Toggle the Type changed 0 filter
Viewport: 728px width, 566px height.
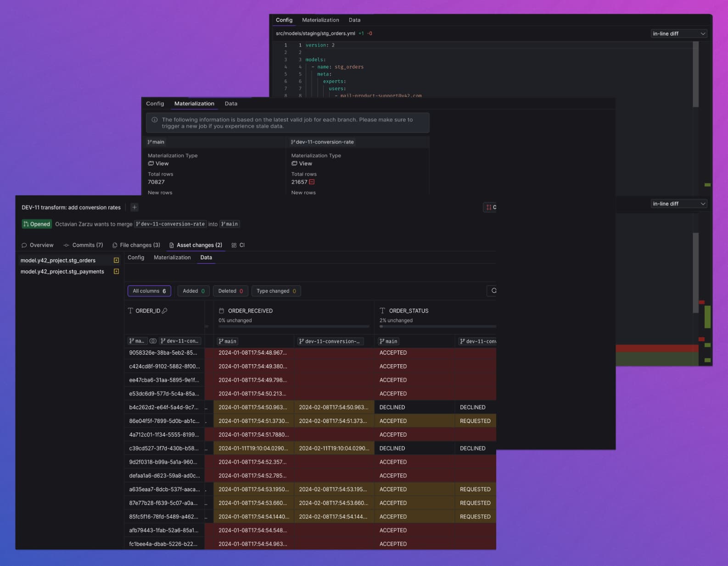tap(276, 291)
